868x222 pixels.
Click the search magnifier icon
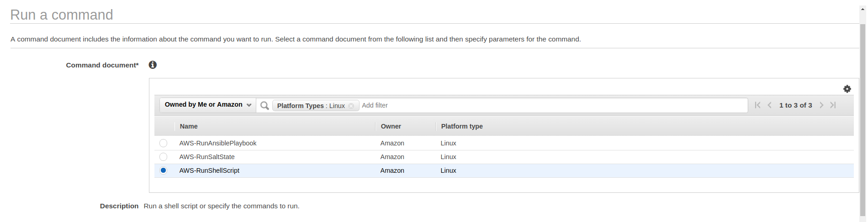265,106
